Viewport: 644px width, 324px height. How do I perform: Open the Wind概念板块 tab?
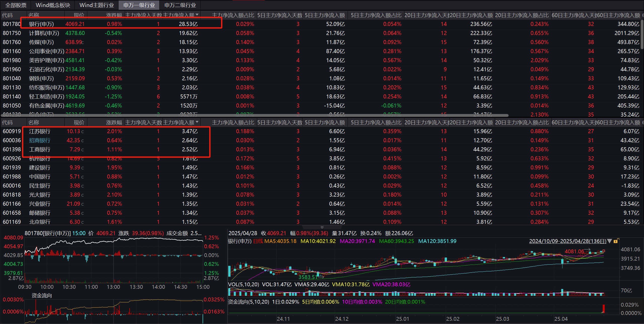(53, 5)
